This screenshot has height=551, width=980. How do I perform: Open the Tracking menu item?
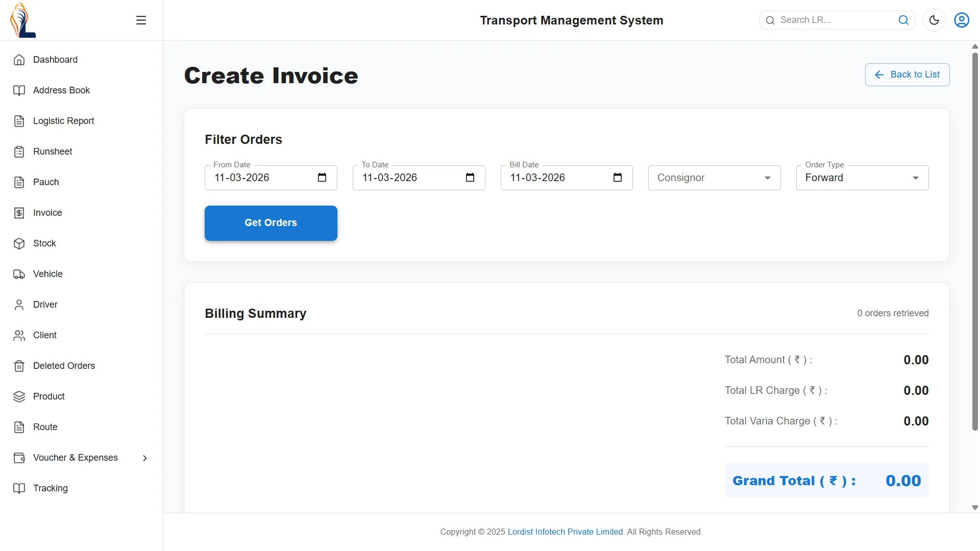click(x=82, y=488)
